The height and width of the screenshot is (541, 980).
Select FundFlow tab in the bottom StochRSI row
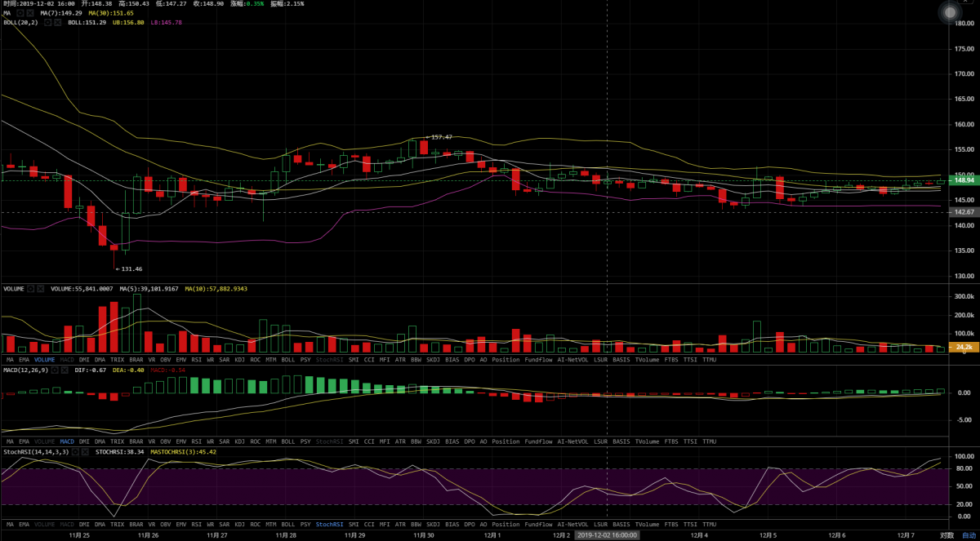click(x=538, y=523)
